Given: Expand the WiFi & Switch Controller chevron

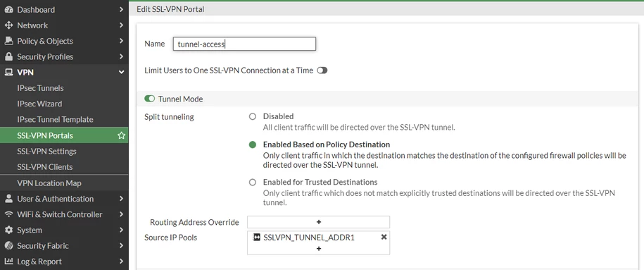Looking at the screenshot, I should [121, 214].
